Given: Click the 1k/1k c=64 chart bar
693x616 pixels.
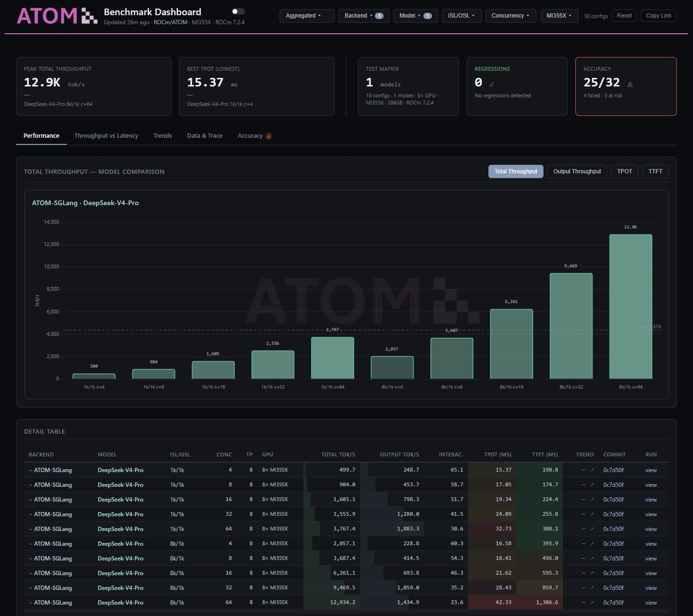Looking at the screenshot, I should [x=332, y=358].
